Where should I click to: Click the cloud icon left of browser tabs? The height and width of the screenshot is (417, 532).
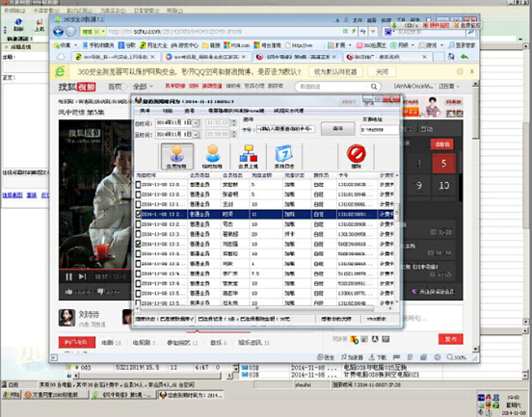point(61,57)
